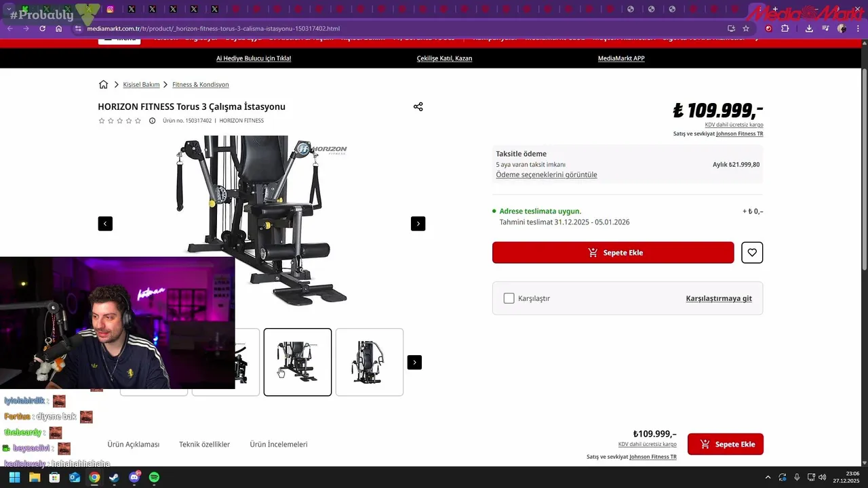This screenshot has height=488, width=868.
Task: Click Ürün no. 150317402 text
Action: point(187,121)
